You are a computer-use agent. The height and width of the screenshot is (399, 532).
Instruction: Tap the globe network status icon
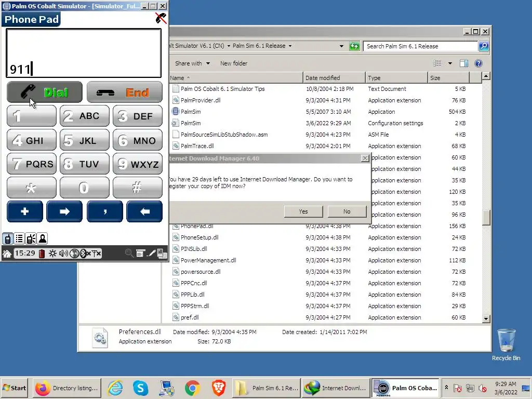point(74,254)
